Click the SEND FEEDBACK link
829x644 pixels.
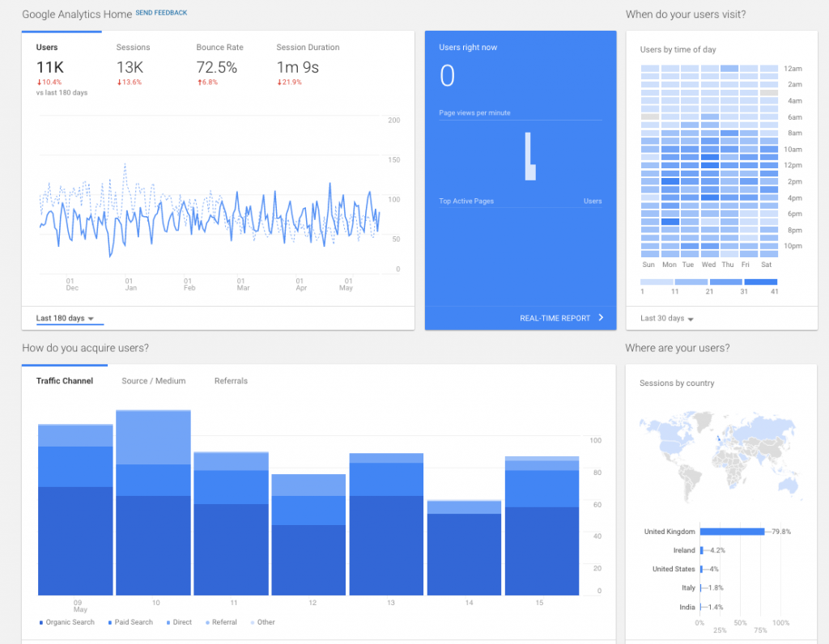click(161, 13)
